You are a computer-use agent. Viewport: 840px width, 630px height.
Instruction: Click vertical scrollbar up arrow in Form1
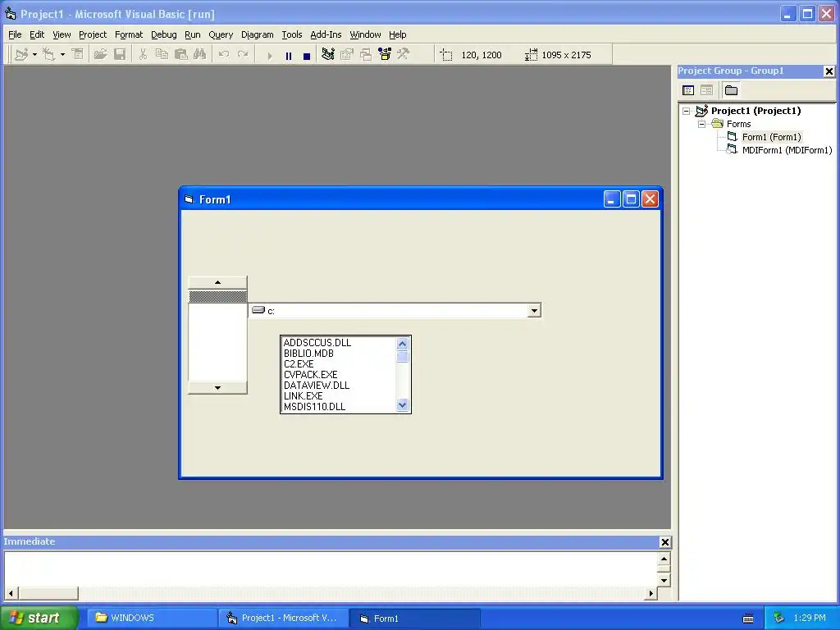click(x=217, y=282)
